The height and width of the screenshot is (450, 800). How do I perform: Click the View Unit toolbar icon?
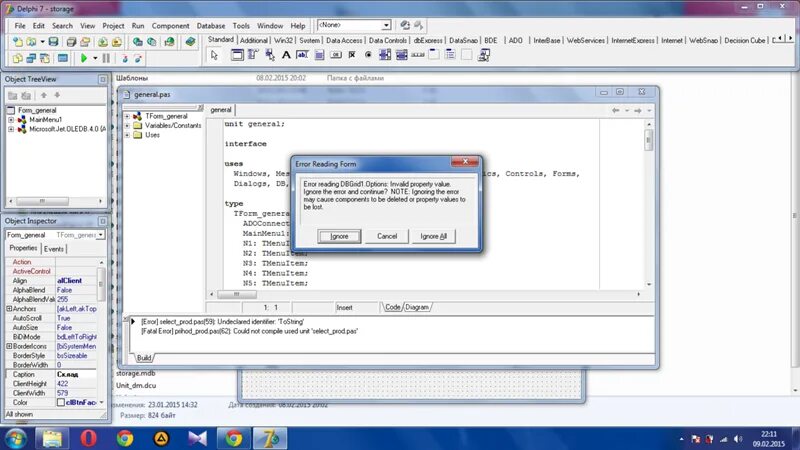pyautogui.click(x=17, y=58)
